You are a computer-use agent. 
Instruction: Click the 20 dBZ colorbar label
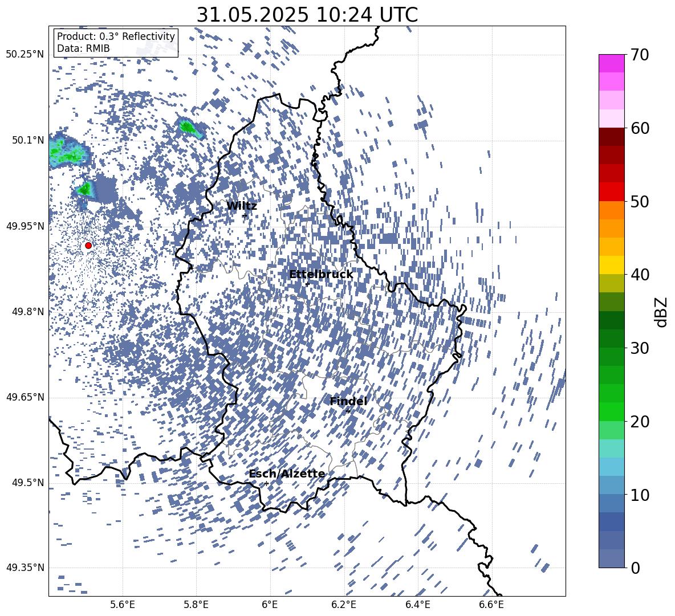pos(640,421)
